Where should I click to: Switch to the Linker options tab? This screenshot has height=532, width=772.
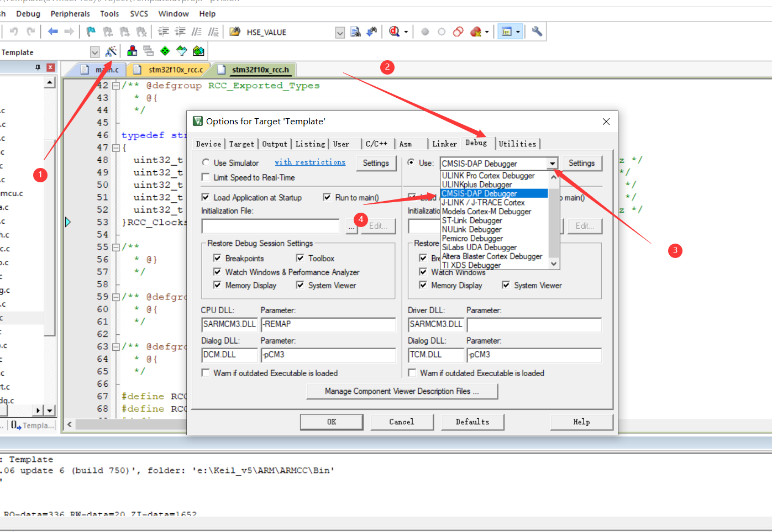click(444, 144)
